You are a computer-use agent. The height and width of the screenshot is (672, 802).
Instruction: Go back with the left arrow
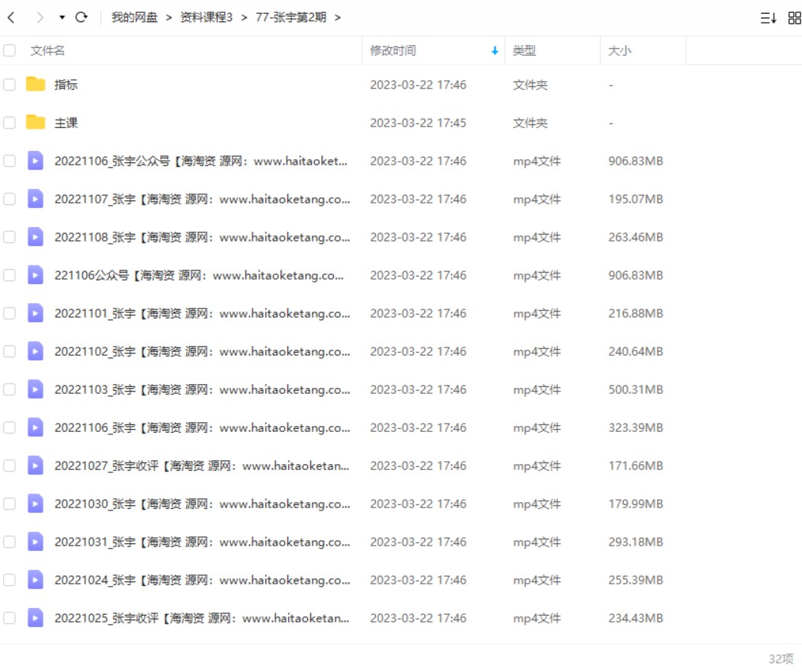11,18
